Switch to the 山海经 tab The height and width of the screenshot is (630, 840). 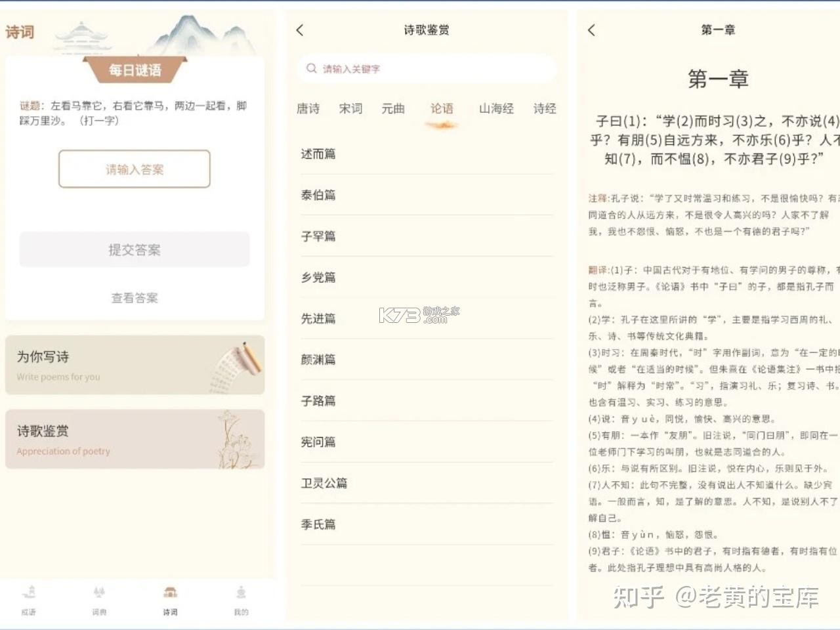pyautogui.click(x=496, y=109)
